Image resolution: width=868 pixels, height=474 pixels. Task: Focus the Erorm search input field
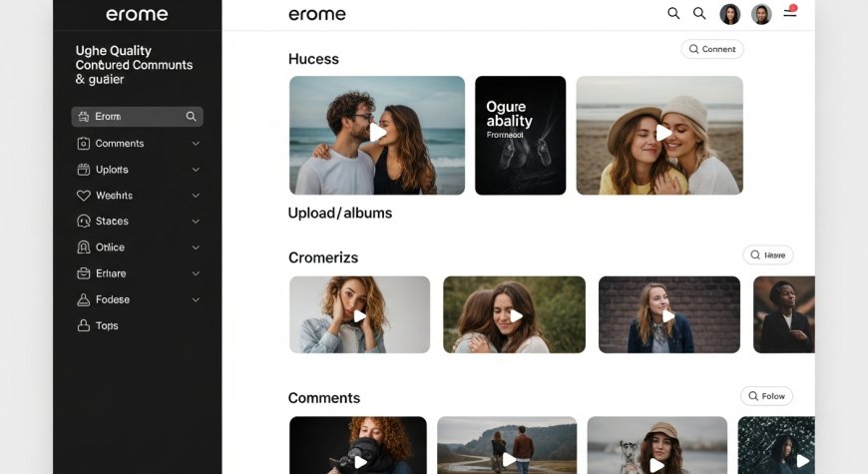pos(138,117)
